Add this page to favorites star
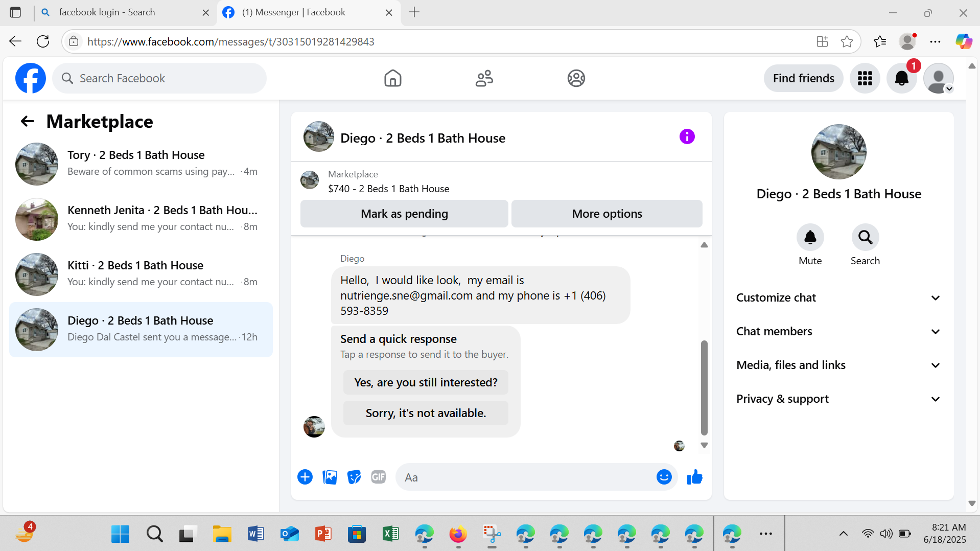The image size is (980, 551). [847, 41]
